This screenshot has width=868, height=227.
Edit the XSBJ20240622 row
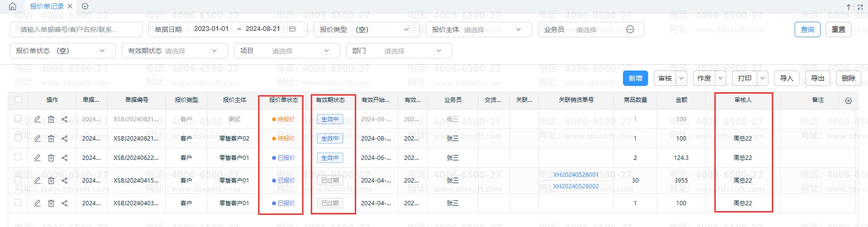pyautogui.click(x=37, y=157)
